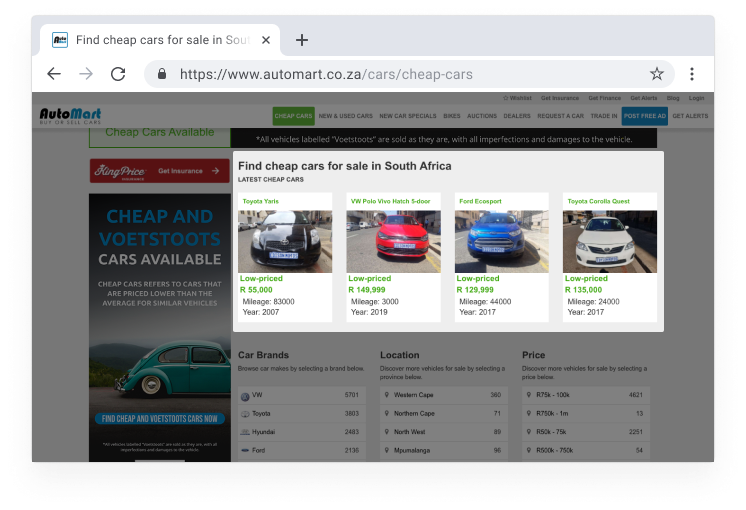The height and width of the screenshot is (510, 746).
Task: Click the Hyundai brand logo icon
Action: pos(245,432)
